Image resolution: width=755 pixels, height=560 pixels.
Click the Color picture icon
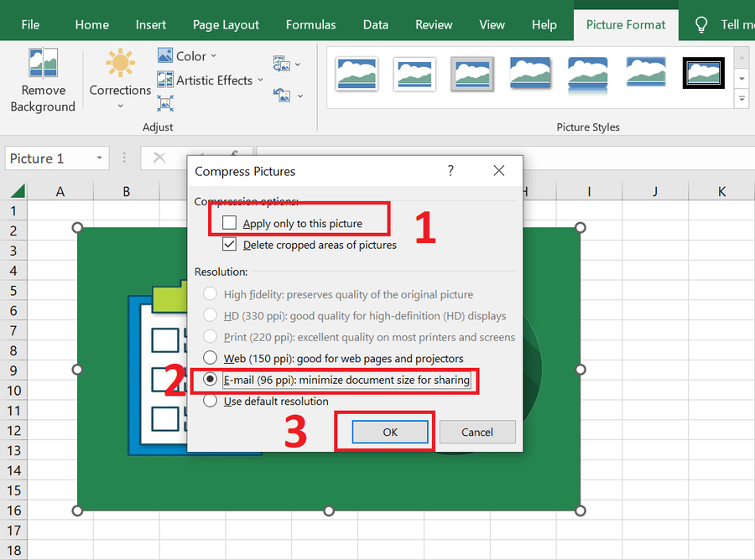click(x=165, y=55)
